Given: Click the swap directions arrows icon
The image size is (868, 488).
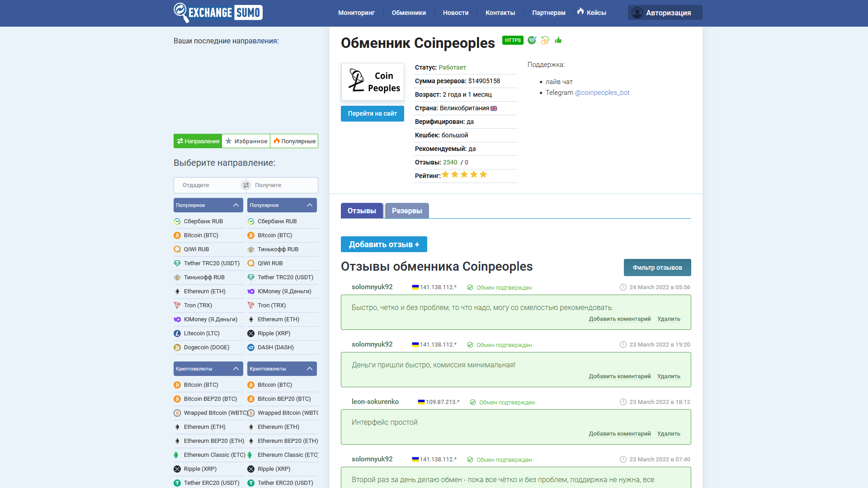Looking at the screenshot, I should [x=246, y=185].
